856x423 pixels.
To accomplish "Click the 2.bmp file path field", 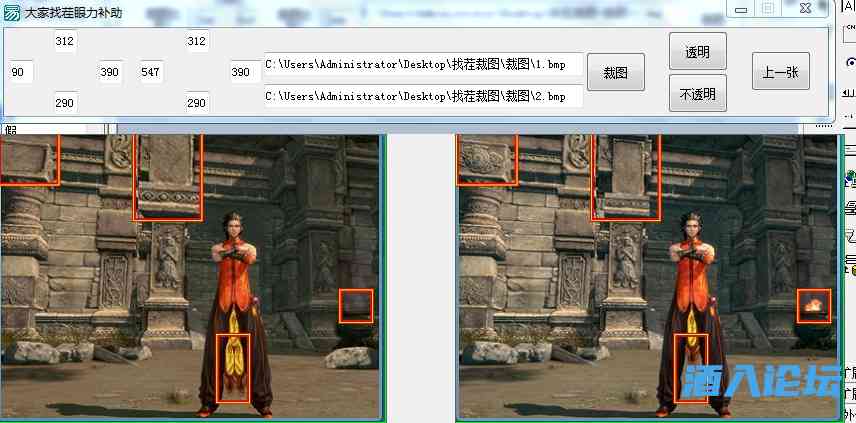I will point(423,97).
